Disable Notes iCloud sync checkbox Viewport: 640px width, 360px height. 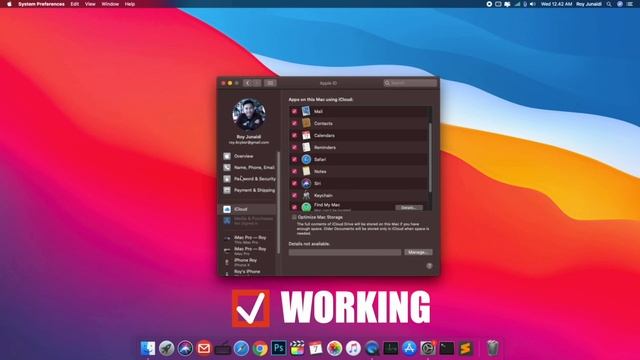tap(294, 171)
